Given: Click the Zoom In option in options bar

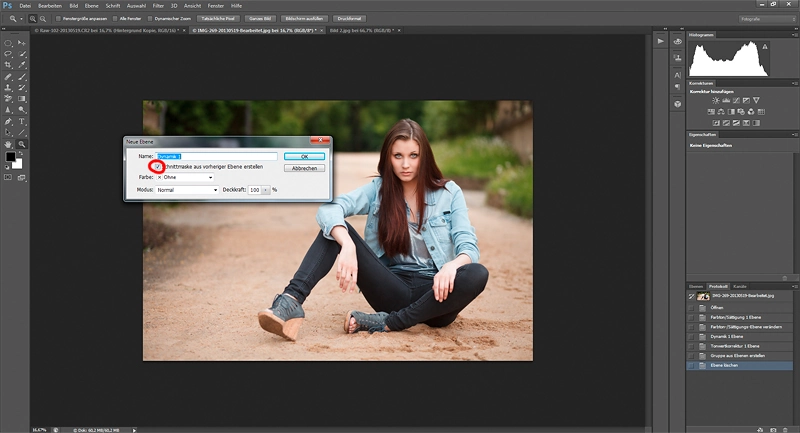Looking at the screenshot, I should (33, 19).
